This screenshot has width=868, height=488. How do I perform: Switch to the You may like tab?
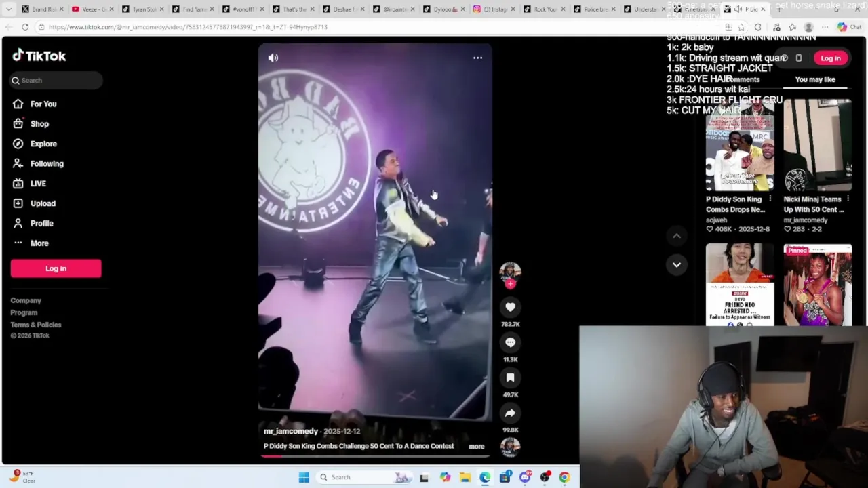click(x=815, y=79)
